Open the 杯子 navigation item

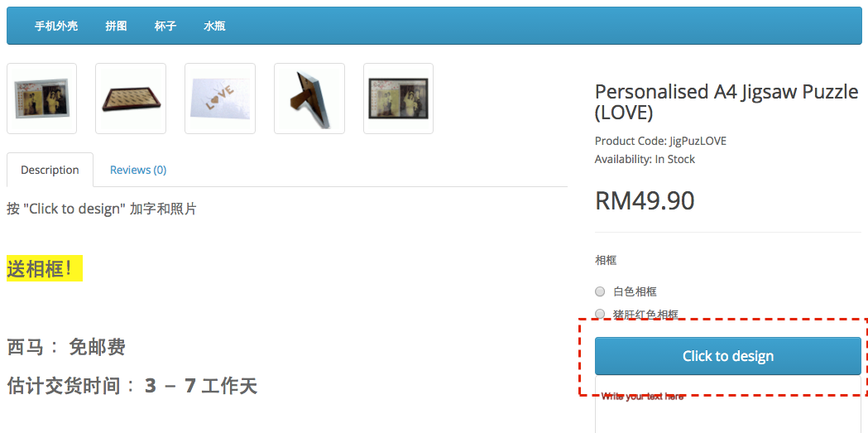[x=165, y=26]
